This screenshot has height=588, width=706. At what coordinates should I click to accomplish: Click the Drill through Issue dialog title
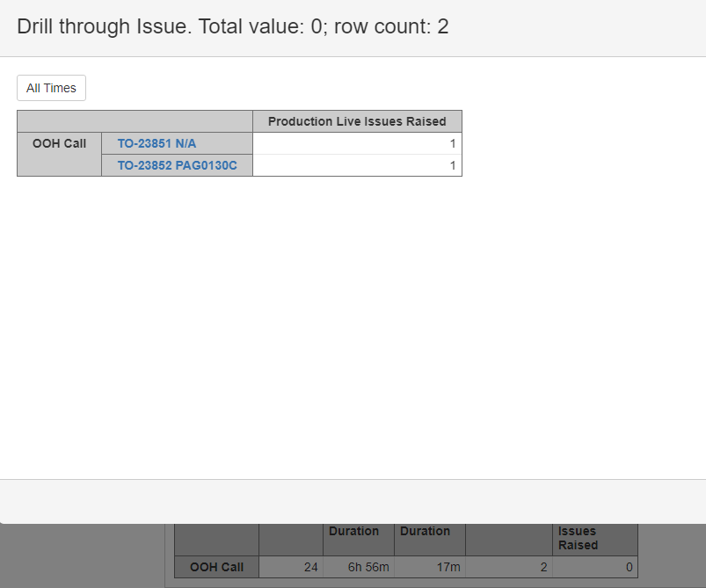click(x=233, y=26)
